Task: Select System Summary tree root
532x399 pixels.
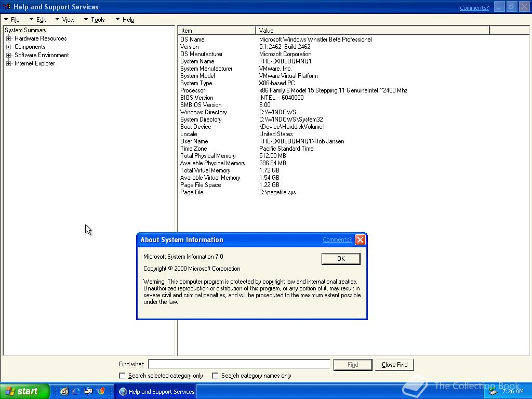Action: coord(26,30)
